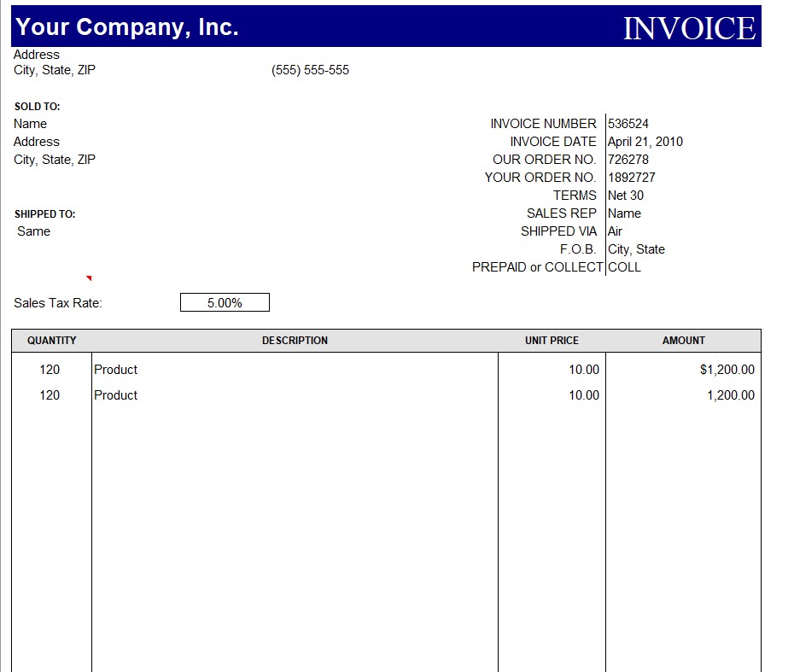
Task: Click the QUANTITY column header
Action: 51,341
